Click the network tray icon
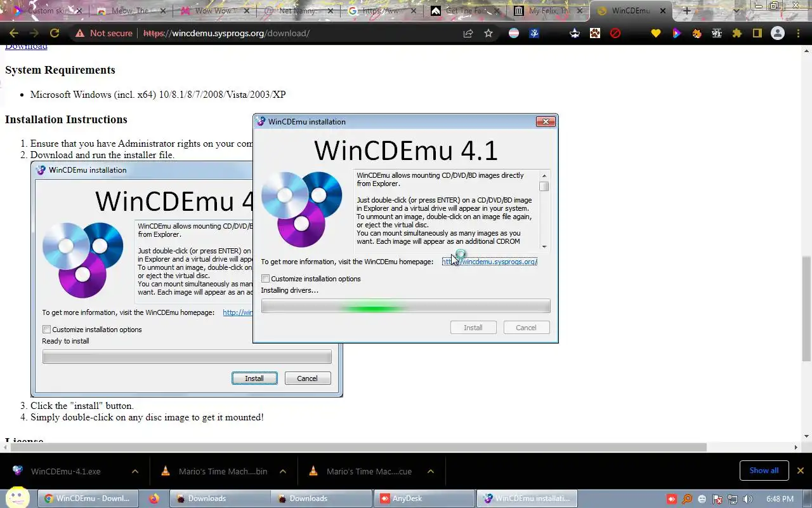Screen dimensions: 812x508 click(733, 499)
